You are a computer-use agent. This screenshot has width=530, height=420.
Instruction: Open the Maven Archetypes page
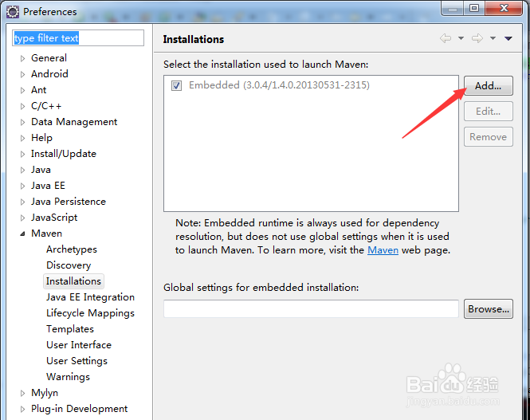click(x=72, y=249)
